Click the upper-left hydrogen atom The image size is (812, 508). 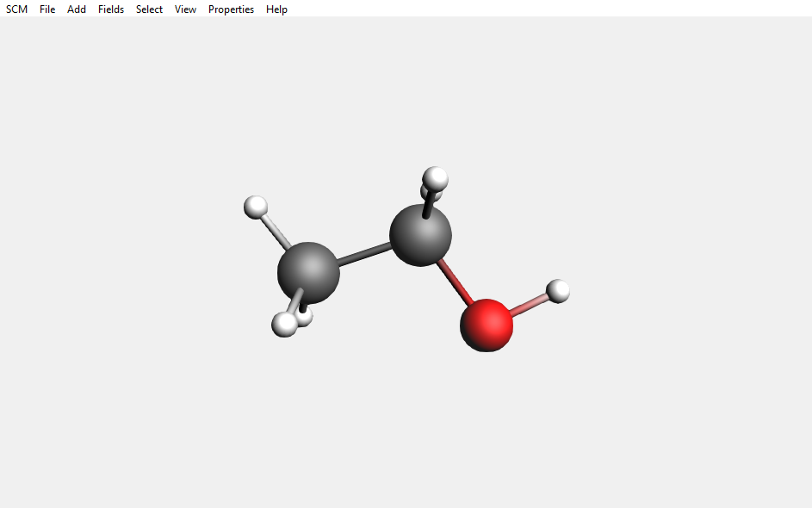tap(255, 207)
